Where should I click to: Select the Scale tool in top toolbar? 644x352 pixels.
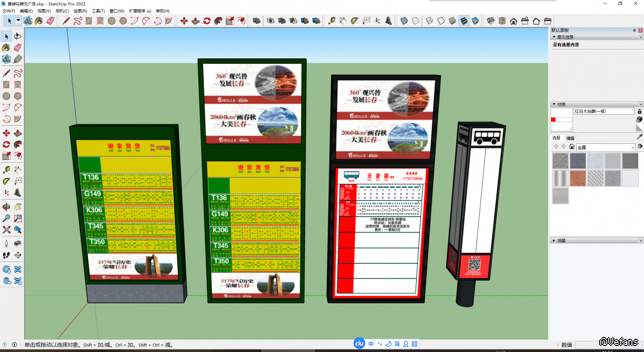point(230,21)
